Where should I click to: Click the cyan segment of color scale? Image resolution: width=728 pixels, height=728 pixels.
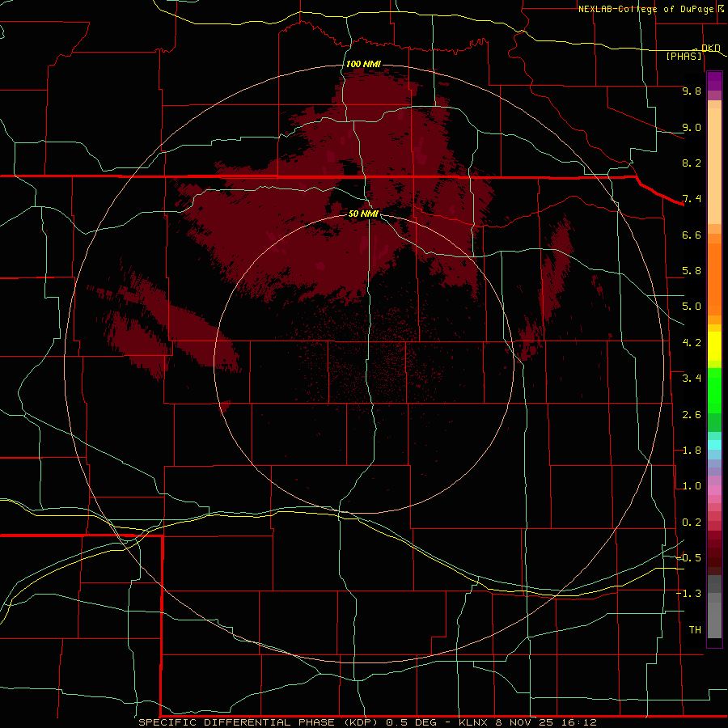click(x=714, y=445)
